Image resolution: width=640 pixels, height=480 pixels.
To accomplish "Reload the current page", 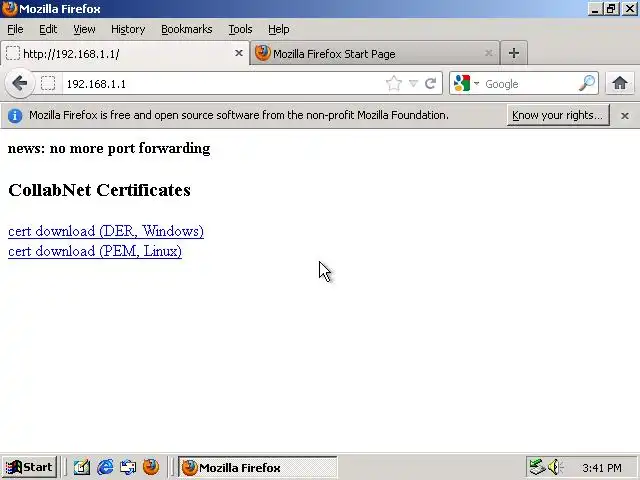I will [430, 84].
